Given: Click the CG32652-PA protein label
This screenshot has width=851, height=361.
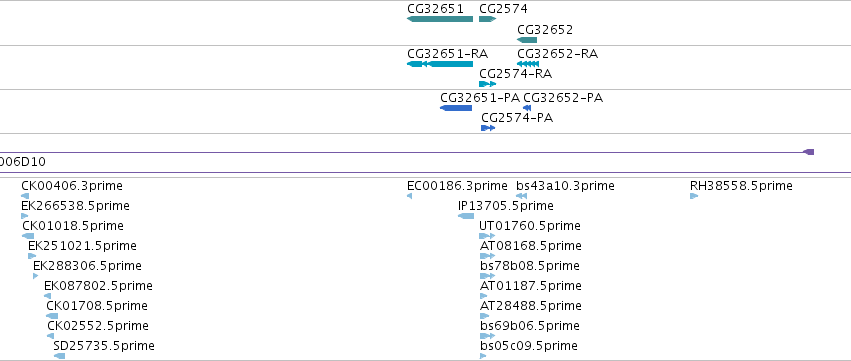Looking at the screenshot, I should point(563,98).
